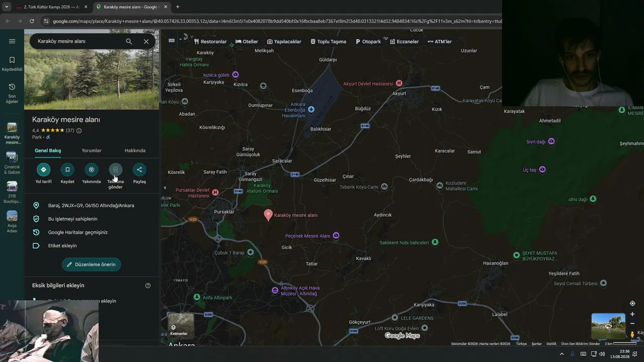
Task: Open Chrome site information icon
Action: (x=46, y=21)
